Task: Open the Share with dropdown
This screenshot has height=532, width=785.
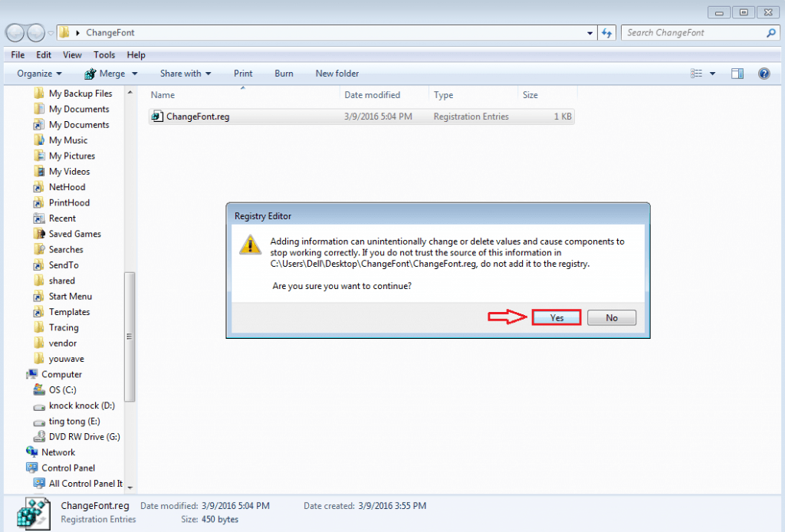Action: [186, 74]
